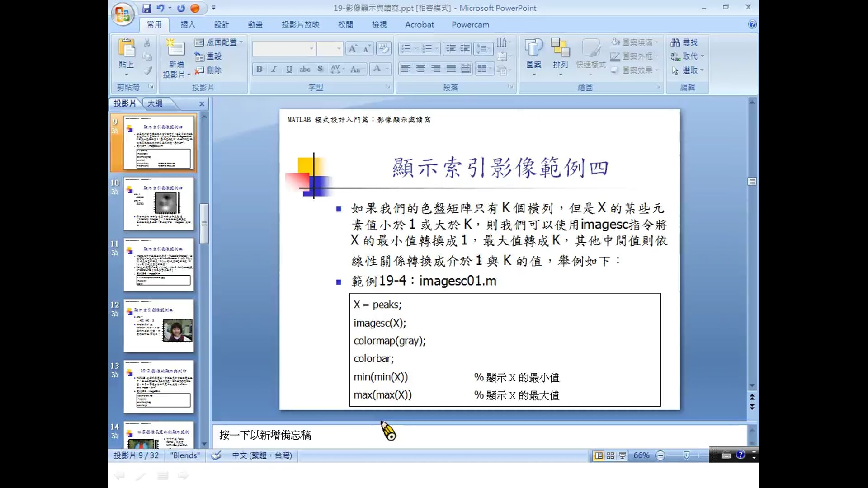Click the 重設 (Reset) button
Viewport: 868px width, 488px height.
208,56
